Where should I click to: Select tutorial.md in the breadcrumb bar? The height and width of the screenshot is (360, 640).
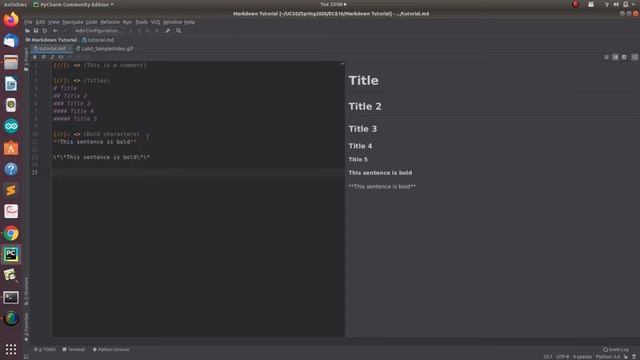(x=98, y=40)
